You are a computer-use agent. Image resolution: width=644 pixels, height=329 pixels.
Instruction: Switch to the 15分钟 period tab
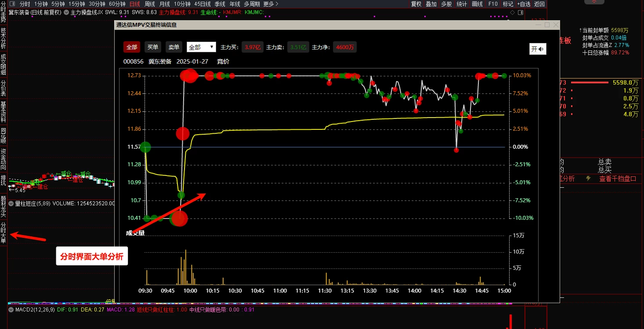[76, 4]
